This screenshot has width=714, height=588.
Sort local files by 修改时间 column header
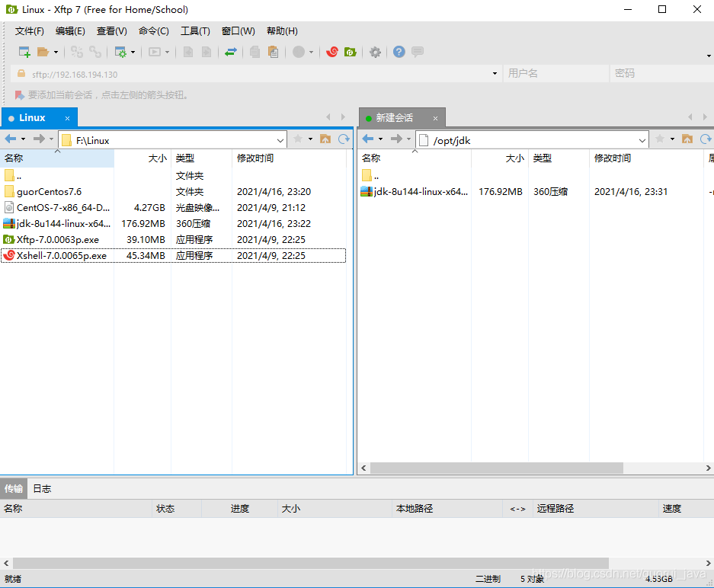click(289, 158)
